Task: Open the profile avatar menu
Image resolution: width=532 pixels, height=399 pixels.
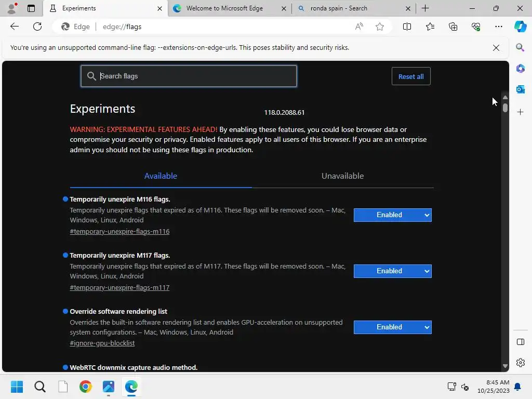Action: tap(12, 8)
